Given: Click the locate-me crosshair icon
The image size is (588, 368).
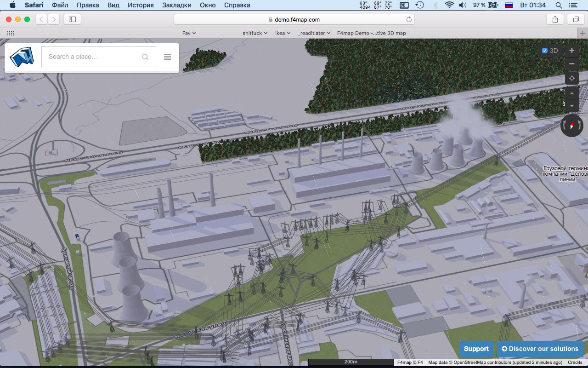Looking at the screenshot, I should click(x=571, y=78).
